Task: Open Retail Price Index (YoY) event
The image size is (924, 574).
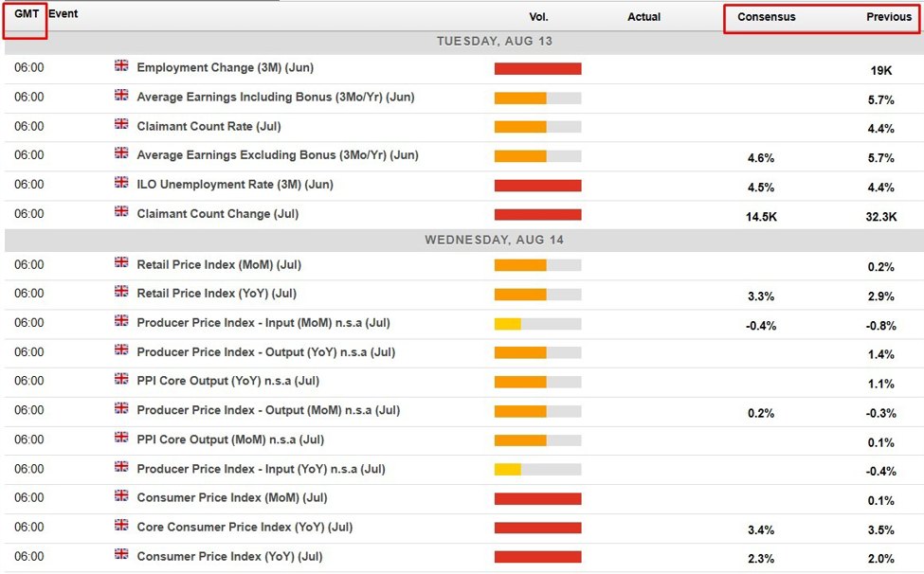Action: (x=216, y=294)
